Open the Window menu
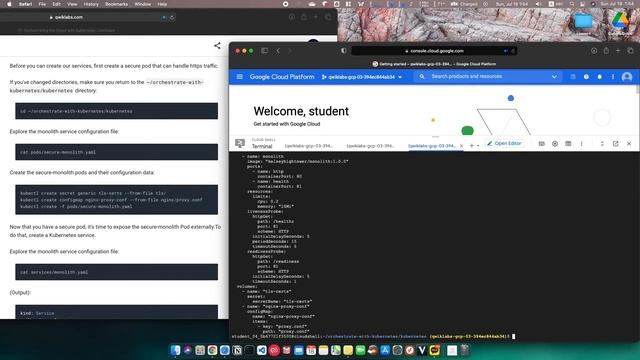Screen dimensions: 640x360 (x=142, y=4)
